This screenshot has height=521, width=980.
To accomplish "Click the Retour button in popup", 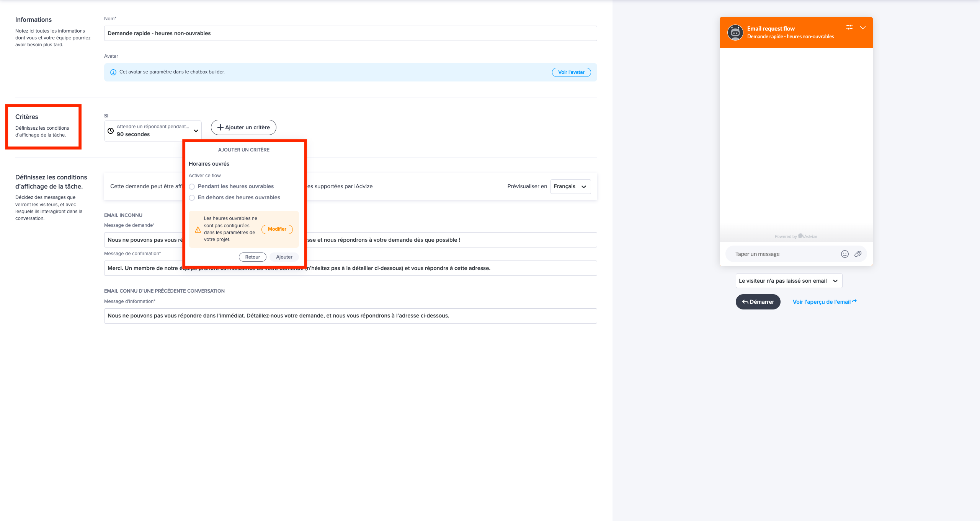I will click(253, 257).
